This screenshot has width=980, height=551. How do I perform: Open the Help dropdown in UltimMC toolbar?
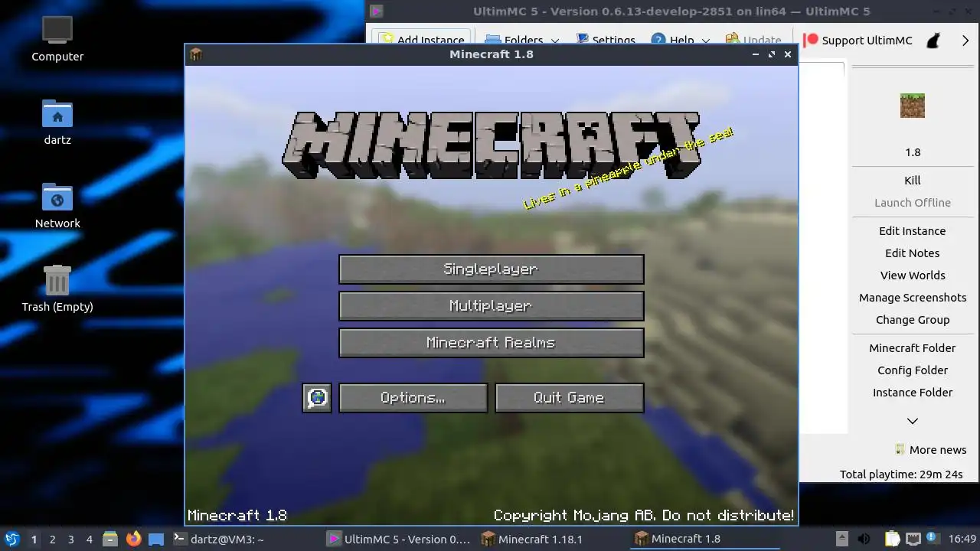681,41
